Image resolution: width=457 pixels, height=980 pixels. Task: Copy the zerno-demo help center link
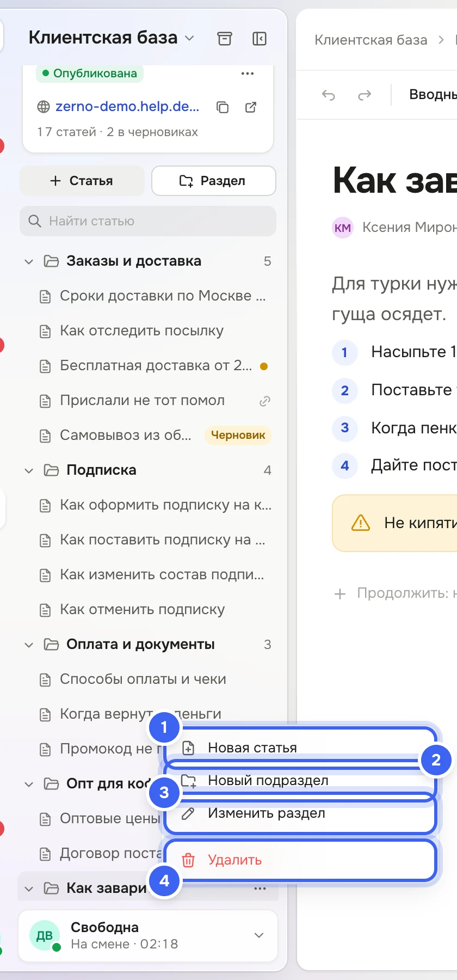[223, 107]
